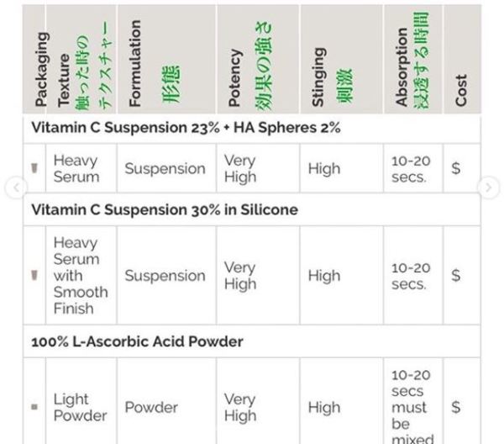504x444 pixels.
Task: Click the 100% L-Ascorbic Acid Powder title
Action: click(x=137, y=341)
